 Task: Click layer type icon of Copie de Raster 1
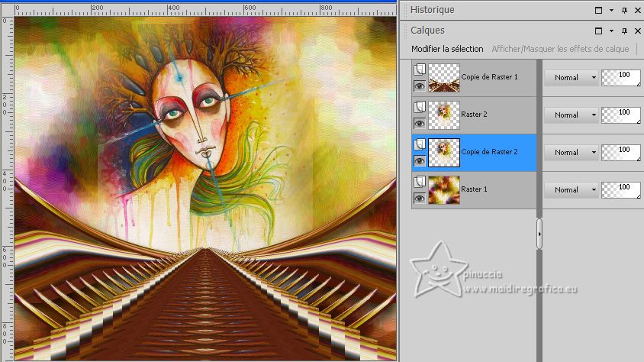point(420,69)
